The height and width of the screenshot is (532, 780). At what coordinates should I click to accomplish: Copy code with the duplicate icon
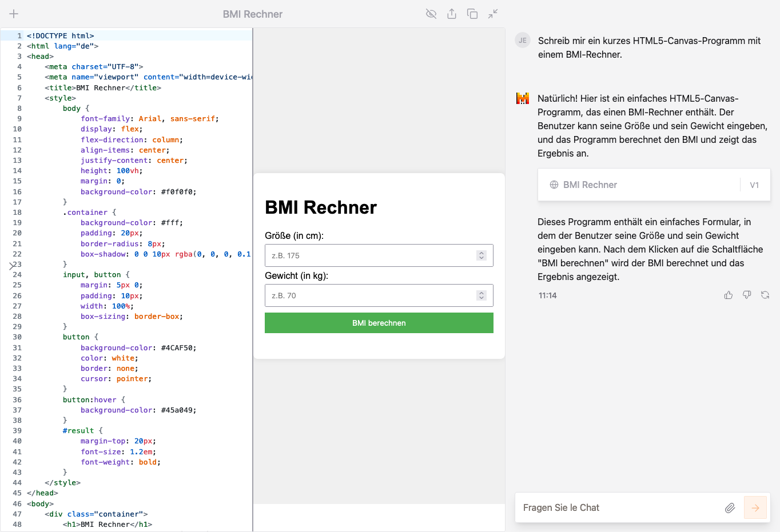tap(472, 14)
